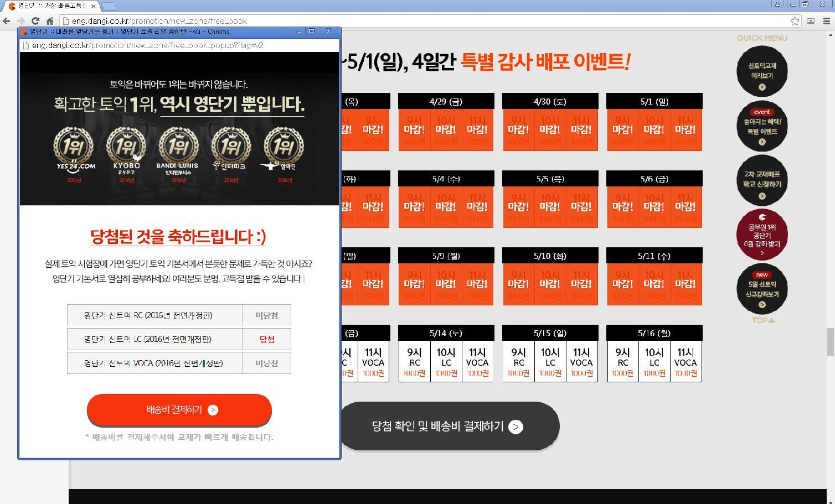Bookmark this page with the star icon
The image size is (835, 504).
coord(795,21)
